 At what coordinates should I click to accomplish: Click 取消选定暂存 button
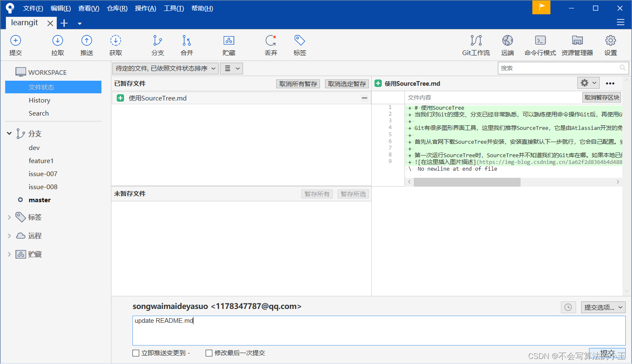[x=347, y=84]
